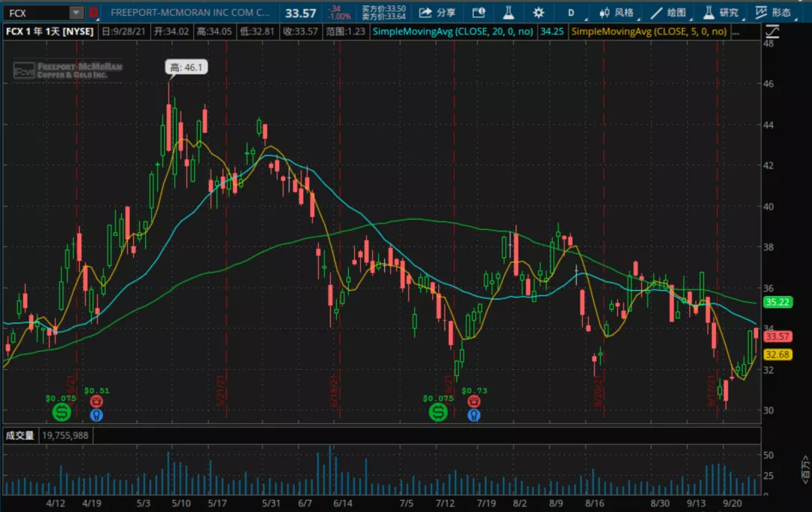Screen dimensions: 812x512
Task: Open the 研究 studies menu
Action: [720, 12]
